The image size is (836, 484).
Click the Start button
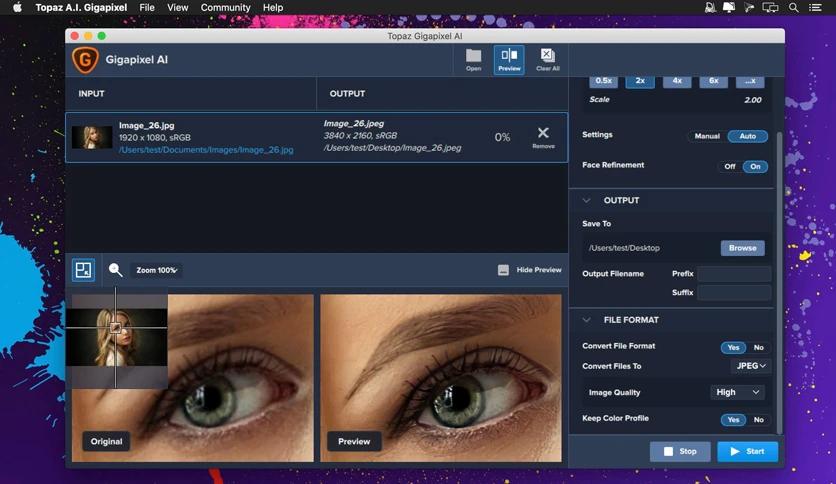pyautogui.click(x=747, y=451)
